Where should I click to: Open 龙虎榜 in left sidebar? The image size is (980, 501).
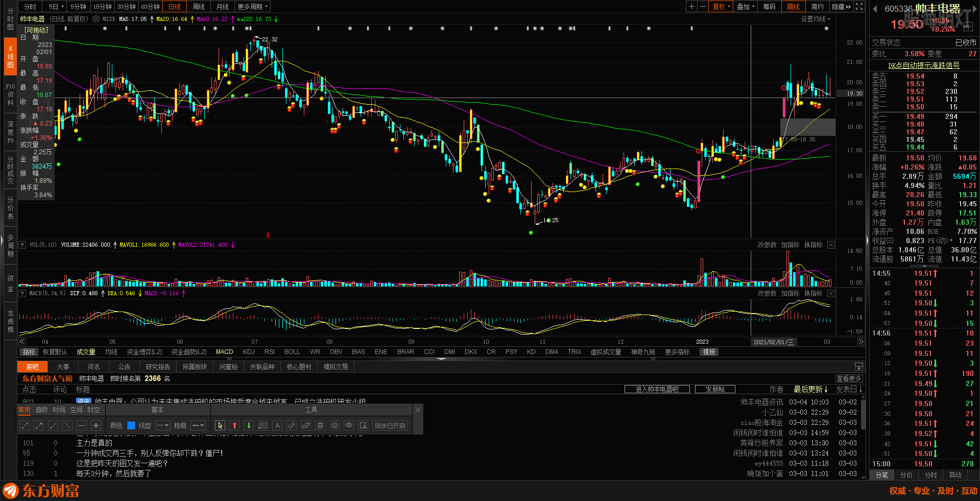[x=10, y=321]
